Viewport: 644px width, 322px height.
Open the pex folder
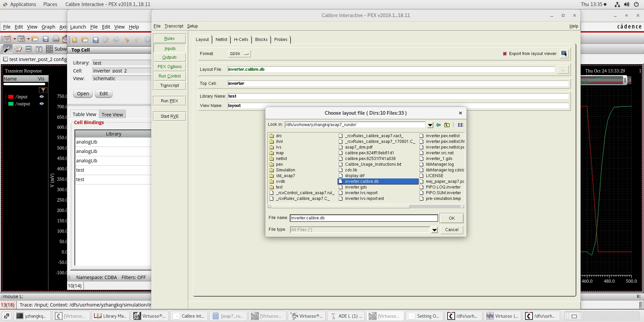[279, 164]
